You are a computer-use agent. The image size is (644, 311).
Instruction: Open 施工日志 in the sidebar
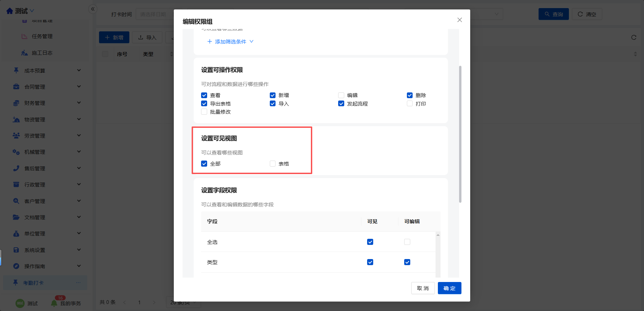[x=42, y=53]
